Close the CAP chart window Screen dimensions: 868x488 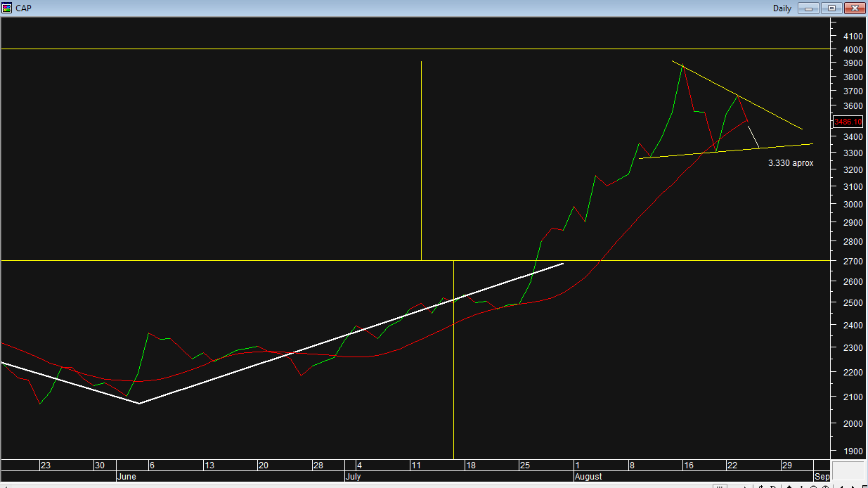coord(855,8)
